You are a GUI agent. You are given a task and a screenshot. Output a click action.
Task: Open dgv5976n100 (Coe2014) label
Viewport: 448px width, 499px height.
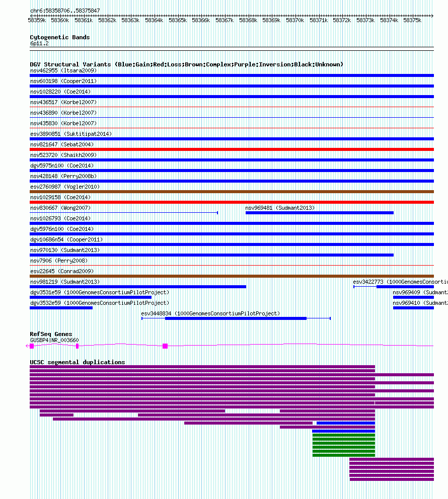point(62,229)
